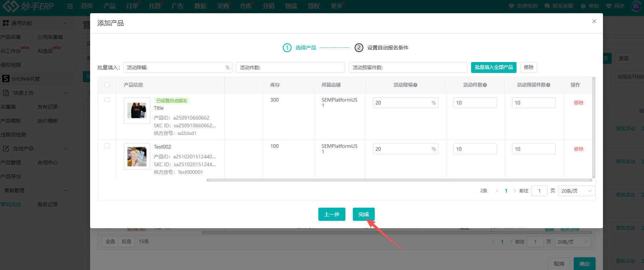Close the 添加产品 dialog
Viewport: 644px width, 270px height.
[594, 21]
